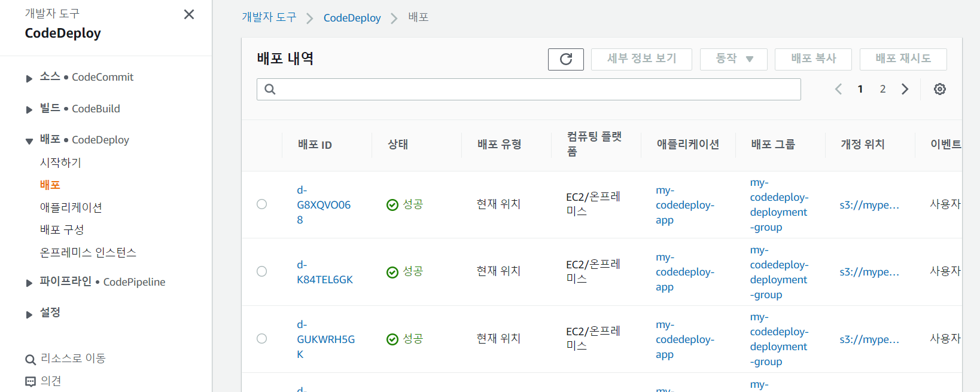
Task: Open 시작하기 in the sidebar
Action: pos(60,163)
